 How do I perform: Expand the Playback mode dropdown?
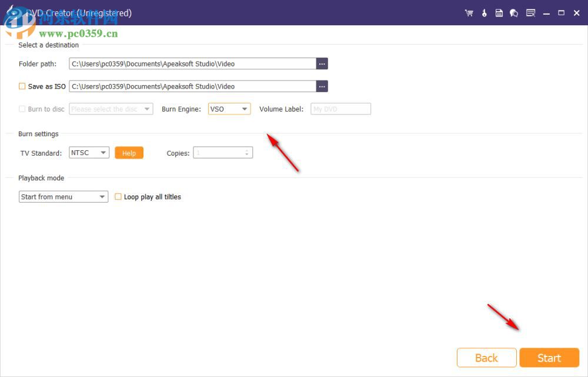102,197
